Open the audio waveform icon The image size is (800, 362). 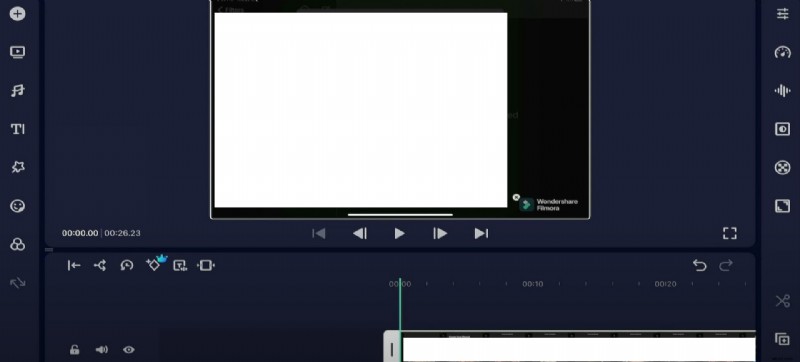(x=782, y=91)
